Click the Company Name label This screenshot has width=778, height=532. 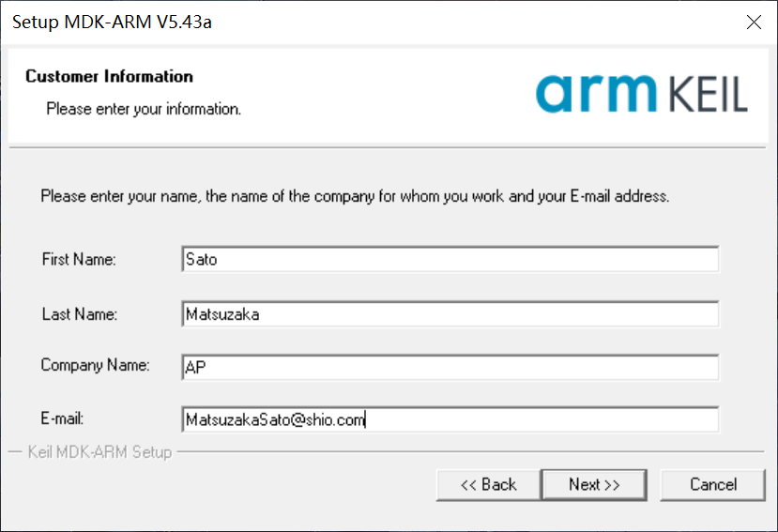point(95,366)
